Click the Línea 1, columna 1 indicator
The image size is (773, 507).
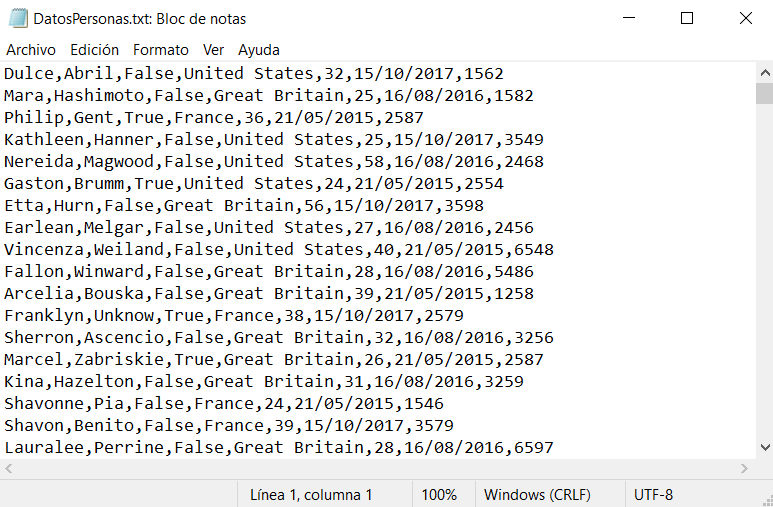(311, 494)
